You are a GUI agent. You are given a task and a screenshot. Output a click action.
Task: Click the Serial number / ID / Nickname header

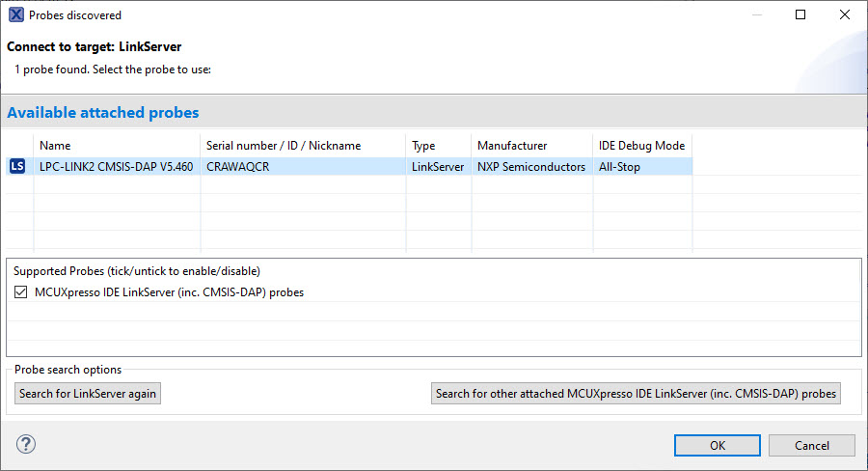(284, 146)
